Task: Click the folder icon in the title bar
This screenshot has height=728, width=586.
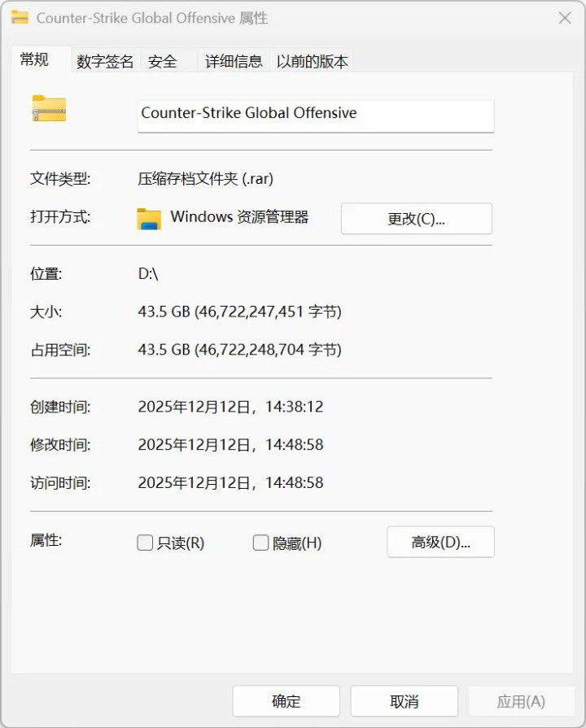Action: tap(20, 18)
